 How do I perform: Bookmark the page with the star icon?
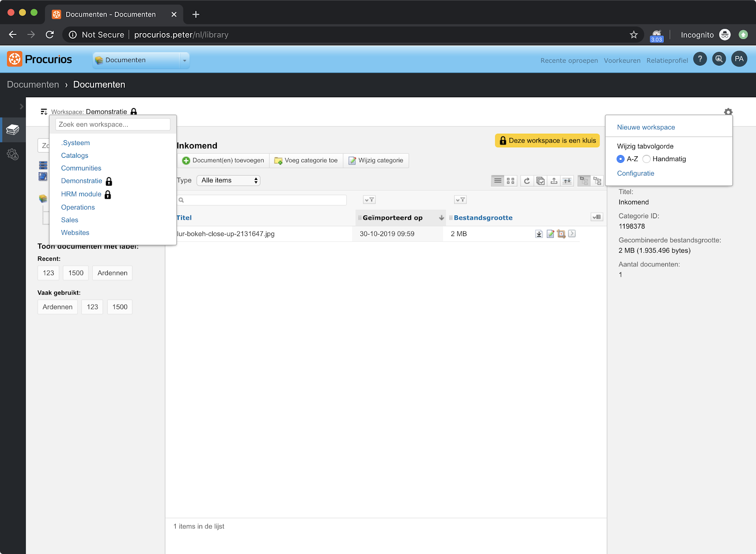pos(634,34)
